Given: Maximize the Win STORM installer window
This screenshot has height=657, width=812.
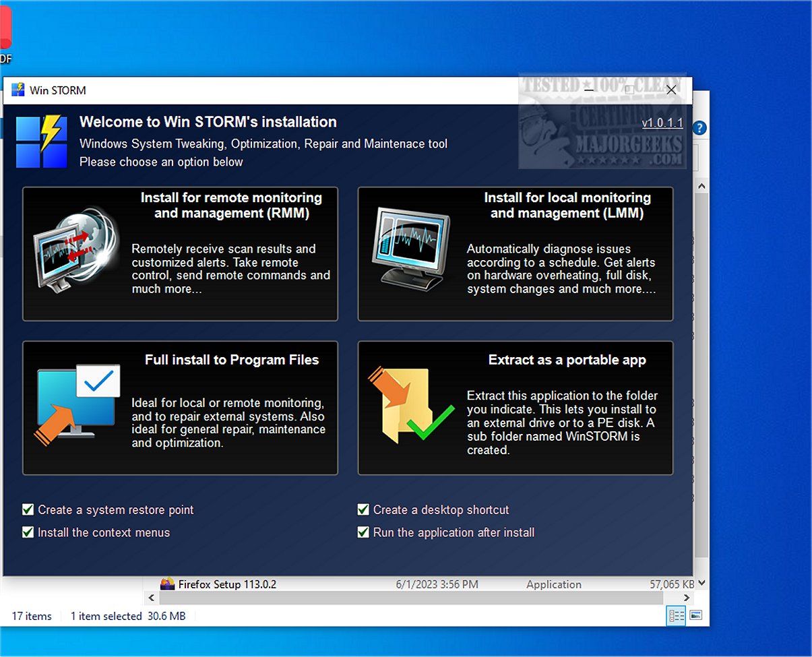Looking at the screenshot, I should 629,90.
